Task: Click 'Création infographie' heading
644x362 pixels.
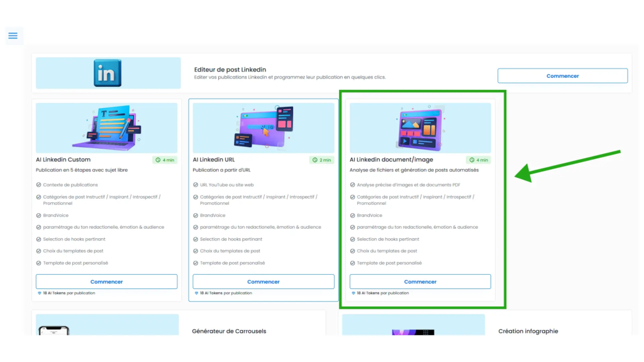Action: pos(528,331)
